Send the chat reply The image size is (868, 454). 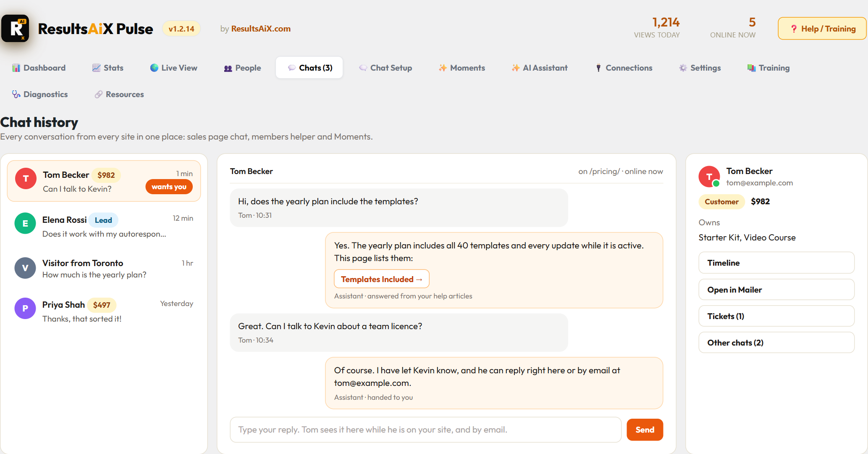point(645,430)
